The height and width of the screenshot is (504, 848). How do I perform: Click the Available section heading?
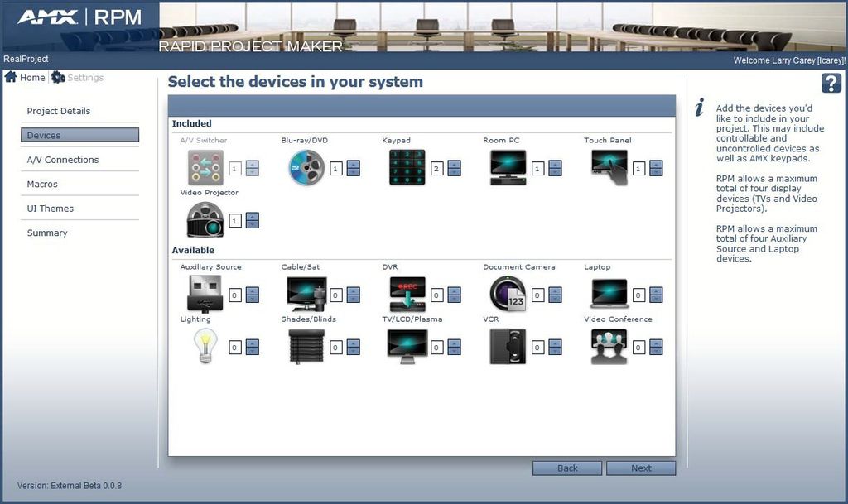click(193, 250)
